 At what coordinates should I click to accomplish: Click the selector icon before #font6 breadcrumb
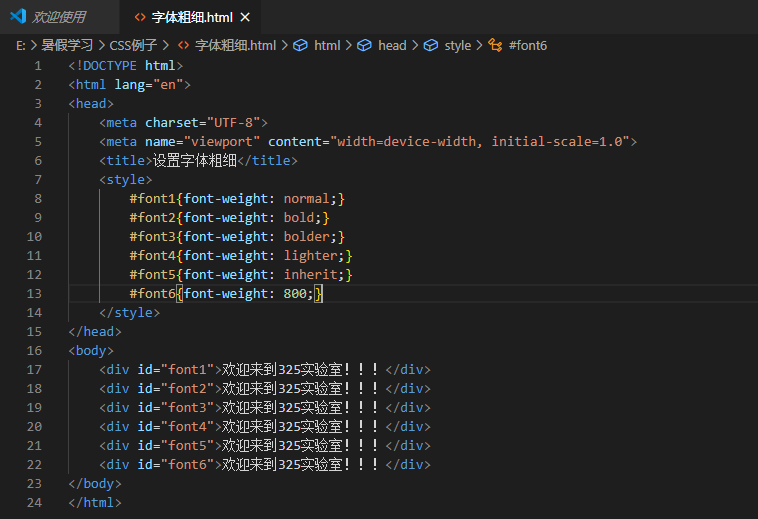tap(495, 45)
